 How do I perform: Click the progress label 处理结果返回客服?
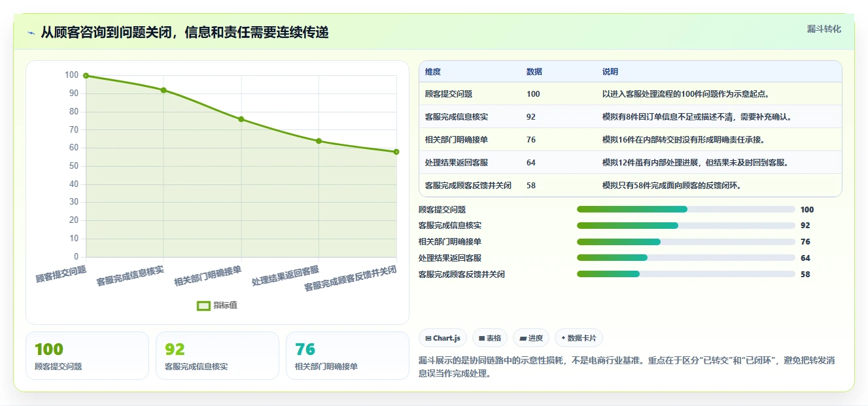click(x=450, y=258)
